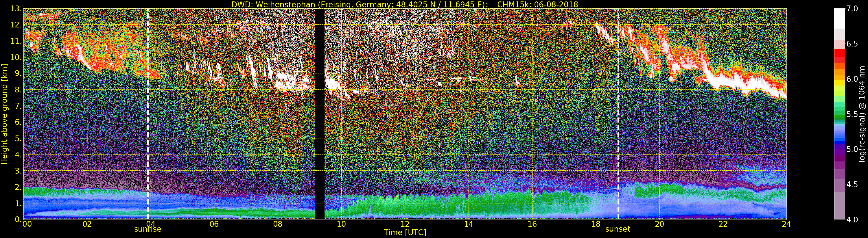Click the '13.' height tick label
The height and width of the screenshot is (238, 868).
pyautogui.click(x=16, y=9)
